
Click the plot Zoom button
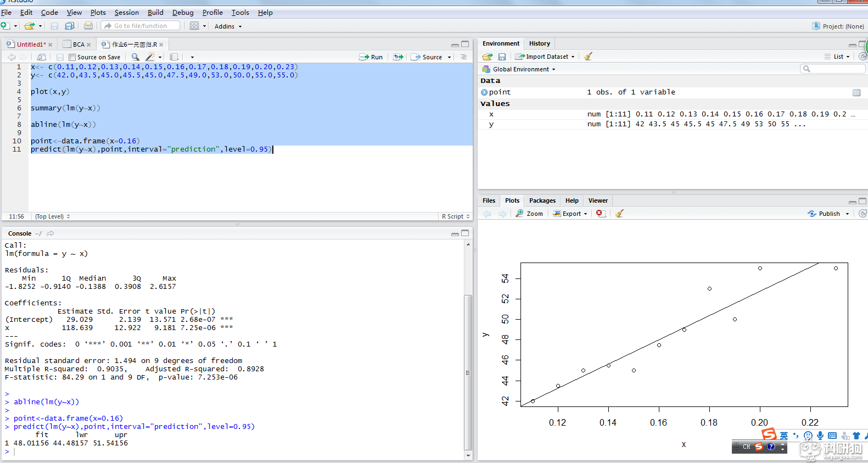click(x=530, y=214)
